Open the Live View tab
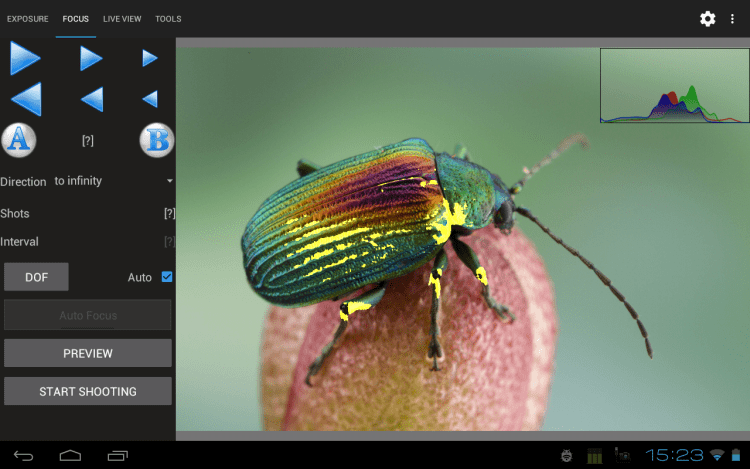Viewport: 750px width, 469px height. pyautogui.click(x=122, y=19)
